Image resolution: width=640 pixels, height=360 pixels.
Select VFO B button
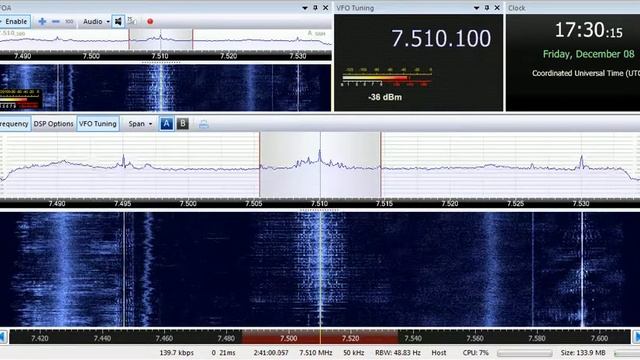click(182, 123)
